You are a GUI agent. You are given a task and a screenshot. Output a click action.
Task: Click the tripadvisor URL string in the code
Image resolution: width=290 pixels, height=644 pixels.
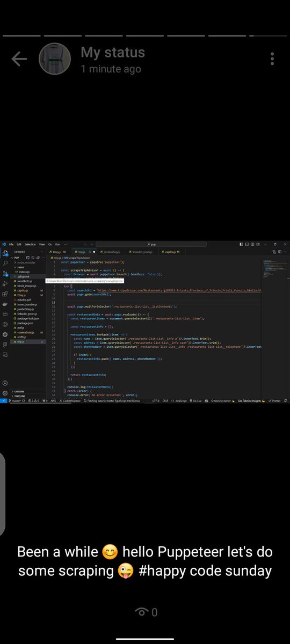(x=179, y=290)
